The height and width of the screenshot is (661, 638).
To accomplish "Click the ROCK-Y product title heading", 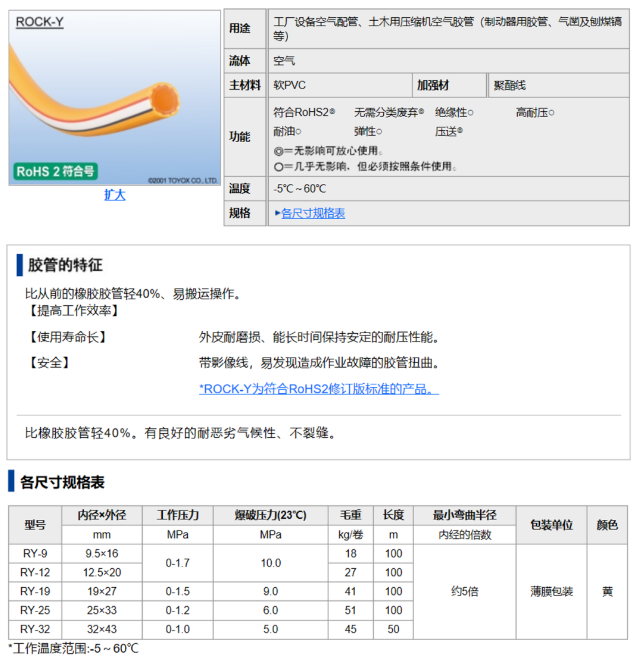I will click(x=40, y=21).
